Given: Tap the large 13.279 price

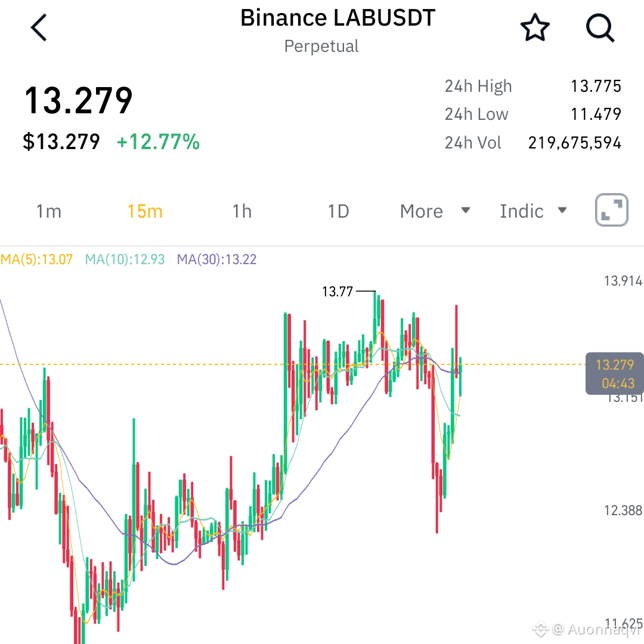Looking at the screenshot, I should pos(79,100).
